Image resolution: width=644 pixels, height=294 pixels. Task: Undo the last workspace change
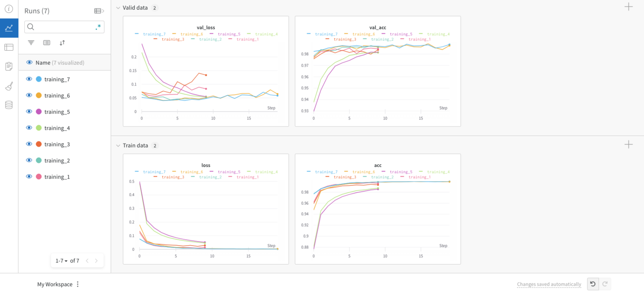tap(593, 284)
